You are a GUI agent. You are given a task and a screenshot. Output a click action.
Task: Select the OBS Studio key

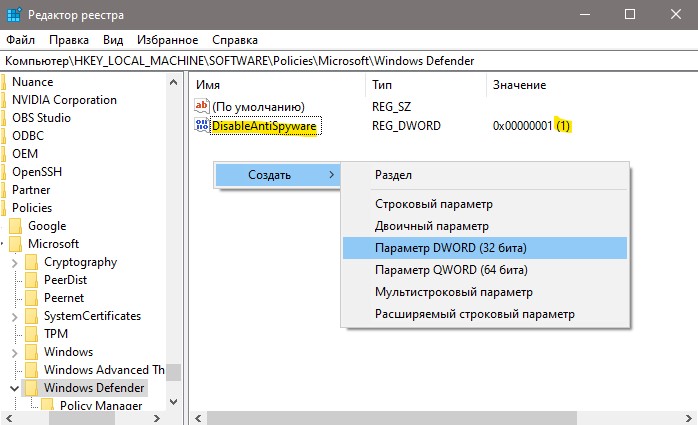point(41,118)
